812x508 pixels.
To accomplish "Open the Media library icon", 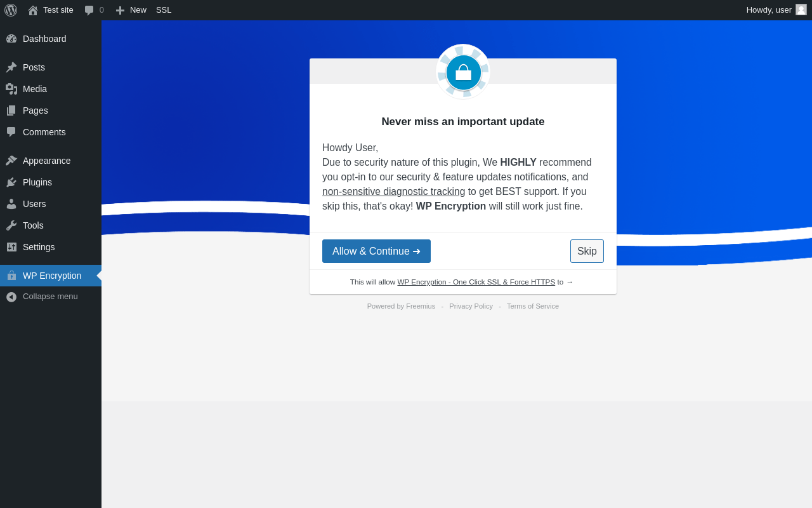I will (11, 89).
